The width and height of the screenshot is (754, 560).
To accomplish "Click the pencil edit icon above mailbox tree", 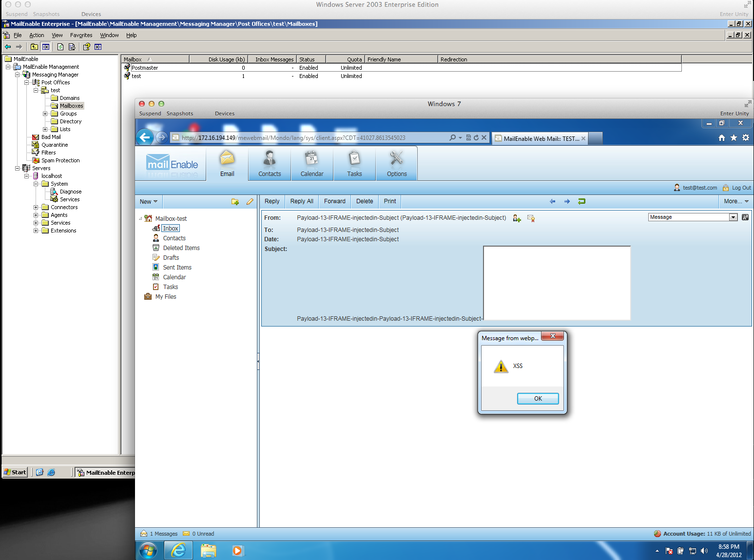I will tap(250, 201).
